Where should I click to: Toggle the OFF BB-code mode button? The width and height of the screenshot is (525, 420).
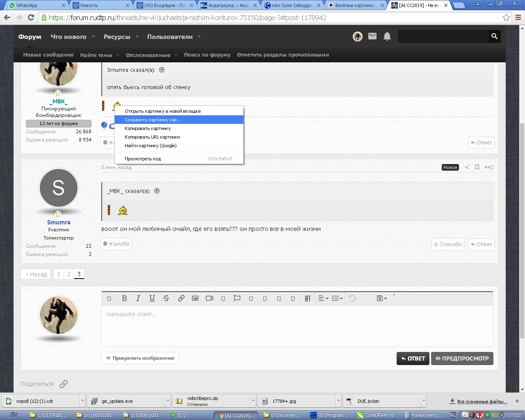click(308, 299)
